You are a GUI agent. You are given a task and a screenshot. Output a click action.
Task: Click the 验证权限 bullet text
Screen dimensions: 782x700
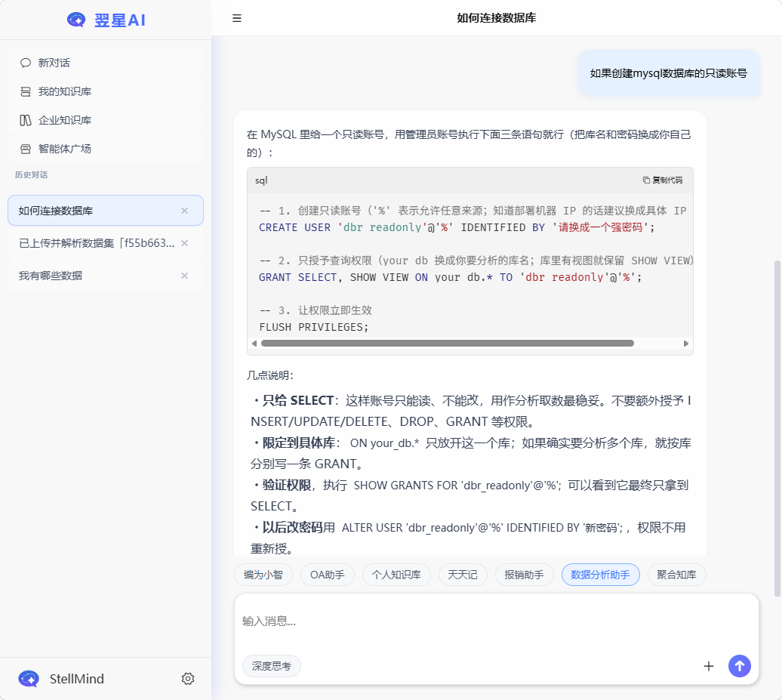click(x=470, y=496)
